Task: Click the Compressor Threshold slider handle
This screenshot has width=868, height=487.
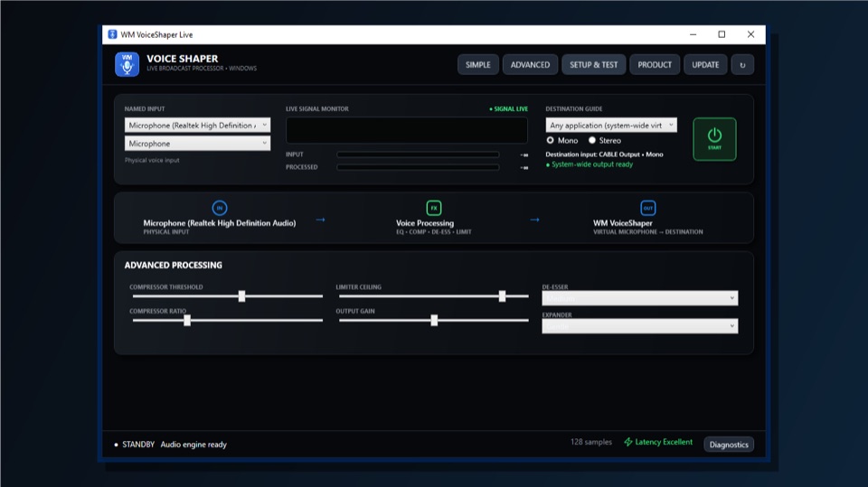Action: coord(241,296)
